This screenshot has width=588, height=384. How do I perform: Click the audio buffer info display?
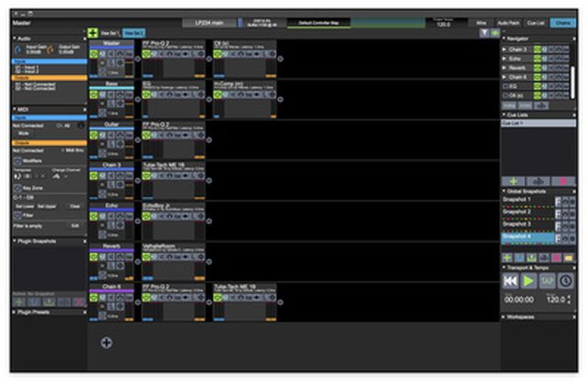tap(262, 23)
